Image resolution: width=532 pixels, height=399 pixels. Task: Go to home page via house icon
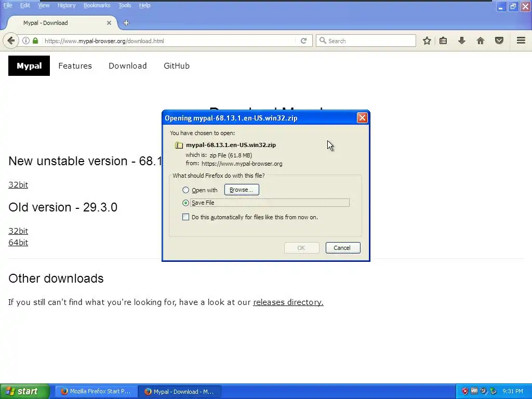point(481,41)
